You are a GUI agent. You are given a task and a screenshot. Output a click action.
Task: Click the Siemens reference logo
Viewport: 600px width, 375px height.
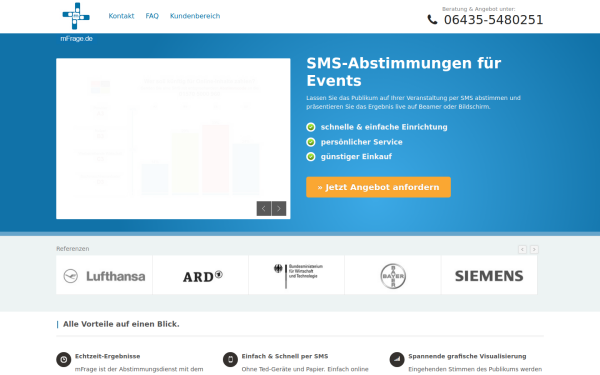point(489,276)
